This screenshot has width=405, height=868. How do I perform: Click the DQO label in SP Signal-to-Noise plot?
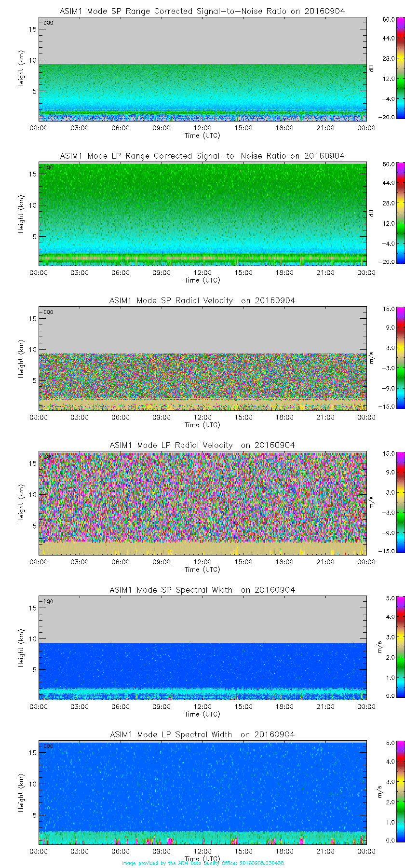click(x=48, y=23)
